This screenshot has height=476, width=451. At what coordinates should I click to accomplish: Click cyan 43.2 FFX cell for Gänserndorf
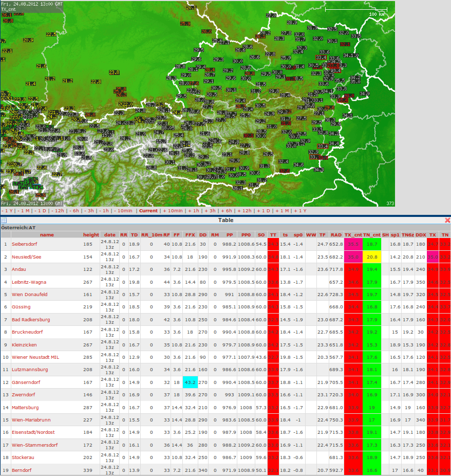(x=190, y=382)
